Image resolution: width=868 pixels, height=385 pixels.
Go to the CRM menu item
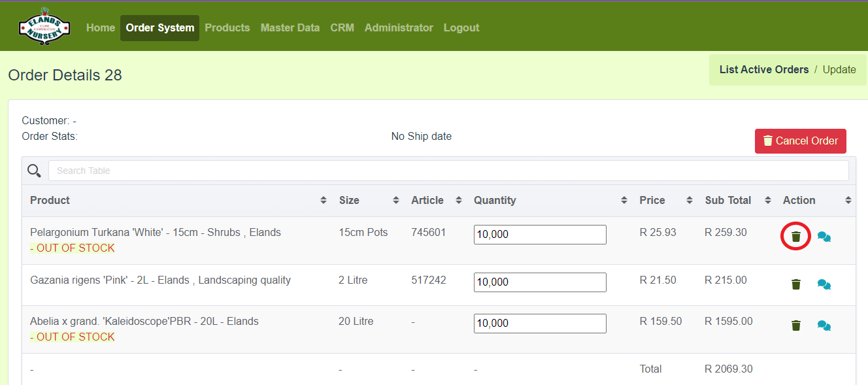pos(342,27)
